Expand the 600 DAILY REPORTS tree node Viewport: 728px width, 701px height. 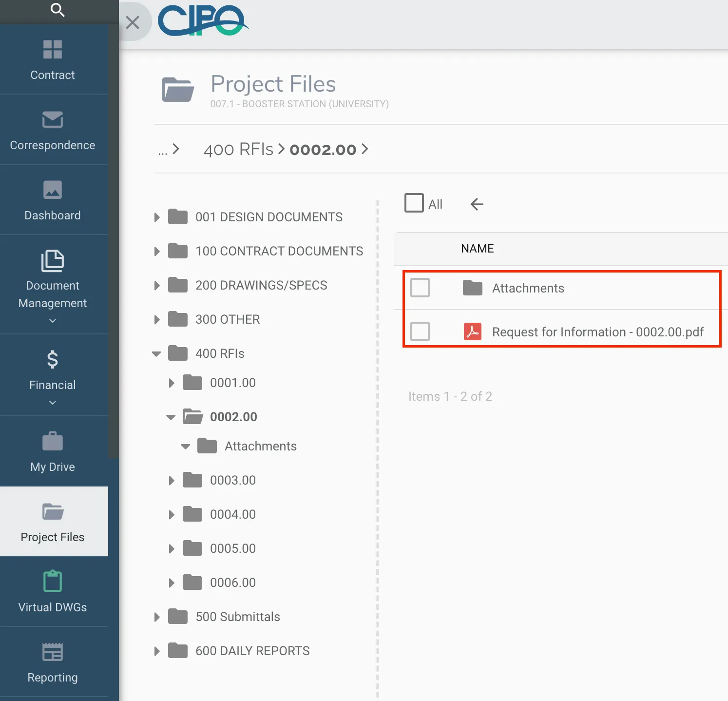click(157, 651)
